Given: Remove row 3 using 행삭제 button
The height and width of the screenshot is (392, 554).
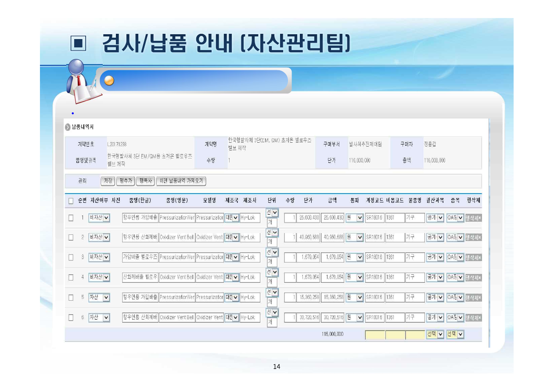Looking at the screenshot, I should (x=473, y=257).
